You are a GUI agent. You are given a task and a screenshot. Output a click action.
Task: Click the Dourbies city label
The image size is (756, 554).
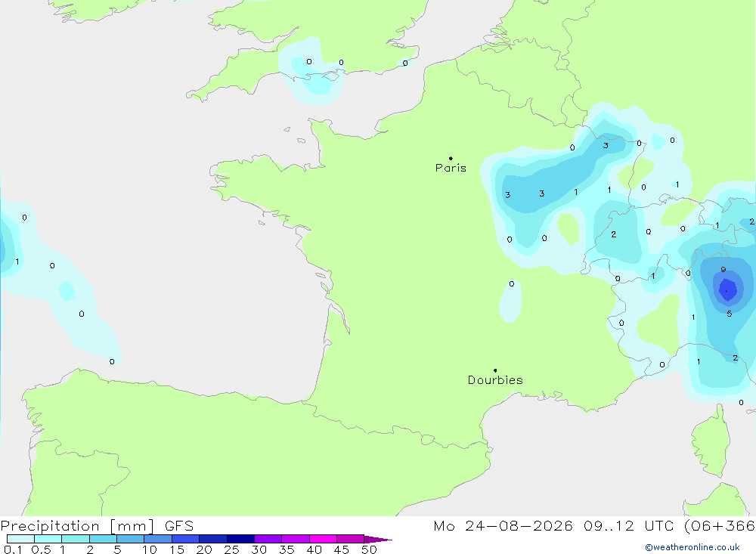495,380
